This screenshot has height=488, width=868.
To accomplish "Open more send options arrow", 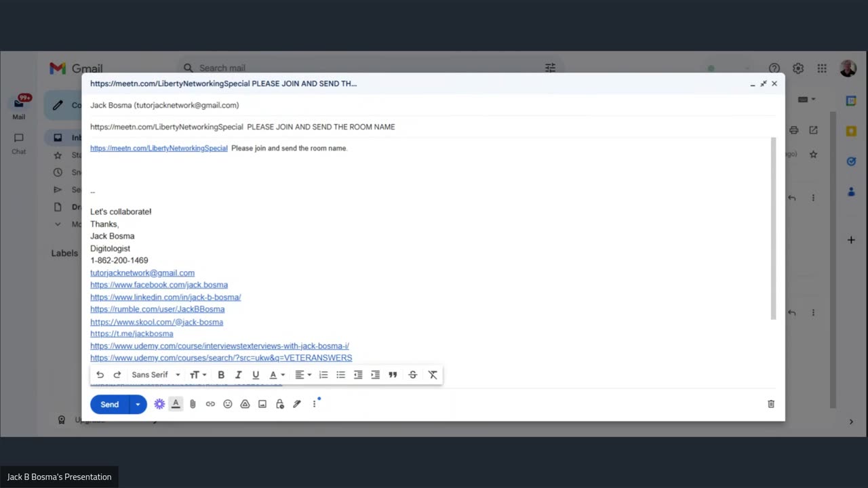I will click(x=138, y=404).
